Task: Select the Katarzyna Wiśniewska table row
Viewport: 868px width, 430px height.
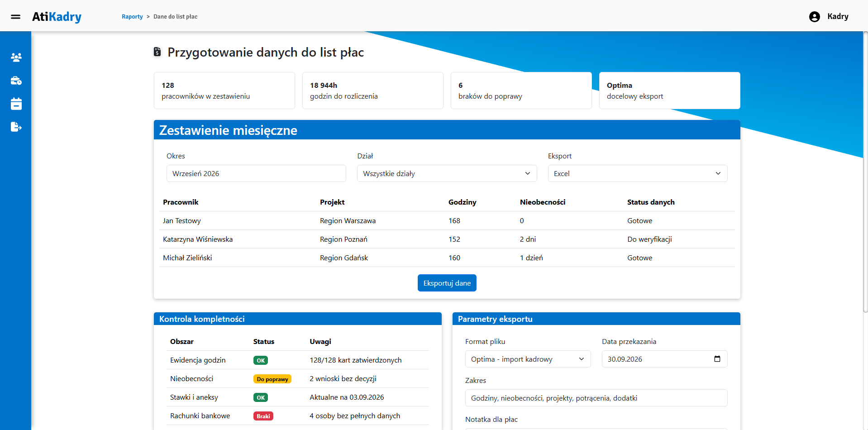Action: coord(447,239)
